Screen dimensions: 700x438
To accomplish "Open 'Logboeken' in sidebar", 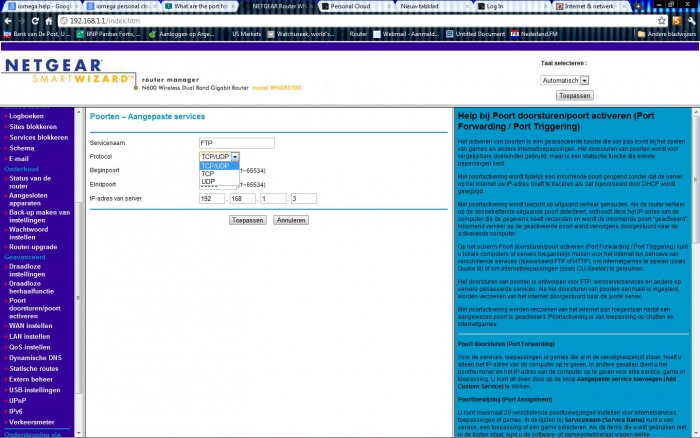I will click(x=26, y=116).
